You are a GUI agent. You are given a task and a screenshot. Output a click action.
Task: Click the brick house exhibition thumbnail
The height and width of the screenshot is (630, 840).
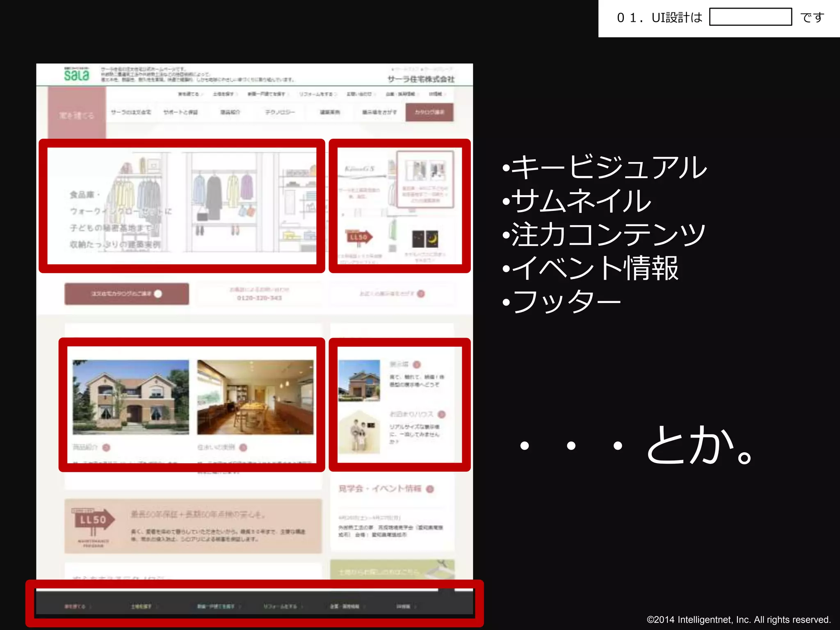point(359,380)
